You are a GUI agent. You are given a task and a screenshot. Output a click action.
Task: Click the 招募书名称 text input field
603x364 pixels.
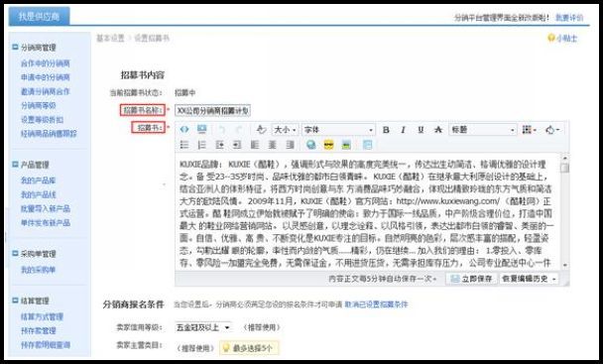(x=212, y=111)
